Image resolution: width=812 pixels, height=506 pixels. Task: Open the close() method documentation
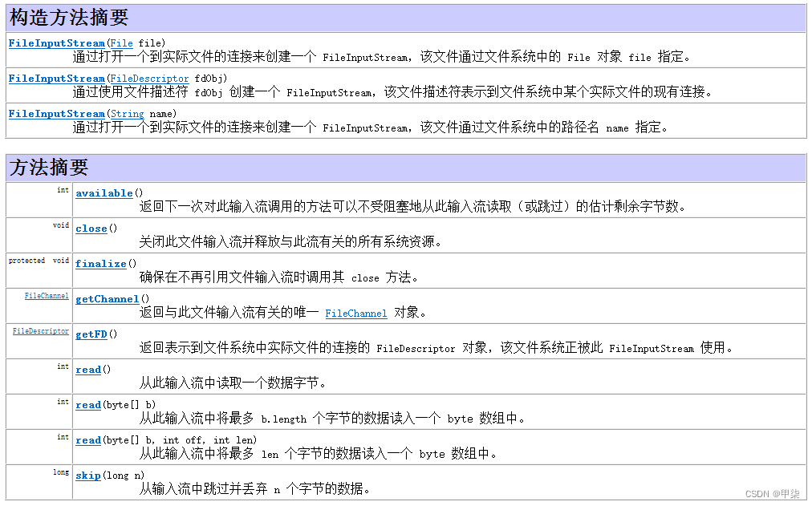pos(91,228)
